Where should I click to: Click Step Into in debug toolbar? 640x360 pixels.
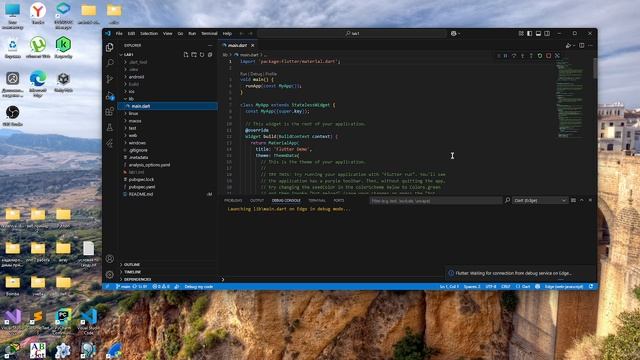tap(522, 56)
